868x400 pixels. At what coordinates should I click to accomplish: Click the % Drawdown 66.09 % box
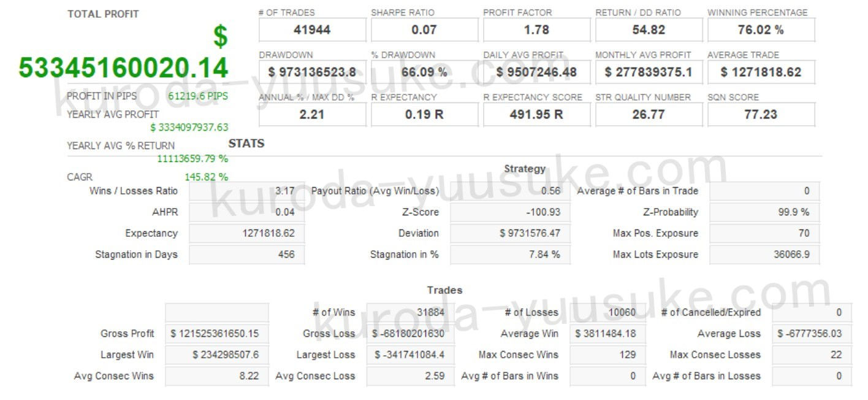[x=424, y=72]
